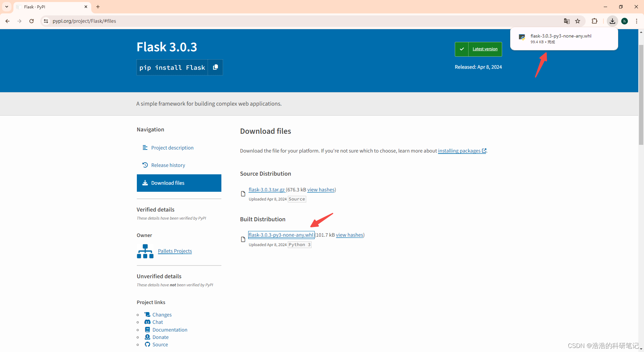This screenshot has width=644, height=352.
Task: Click the file icon beside whl
Action: coord(243,239)
